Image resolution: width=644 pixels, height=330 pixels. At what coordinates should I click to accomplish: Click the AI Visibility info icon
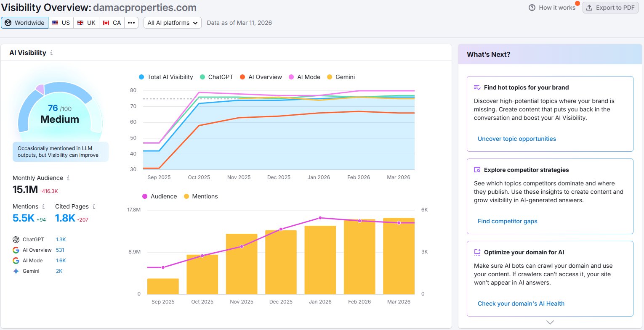[51, 53]
